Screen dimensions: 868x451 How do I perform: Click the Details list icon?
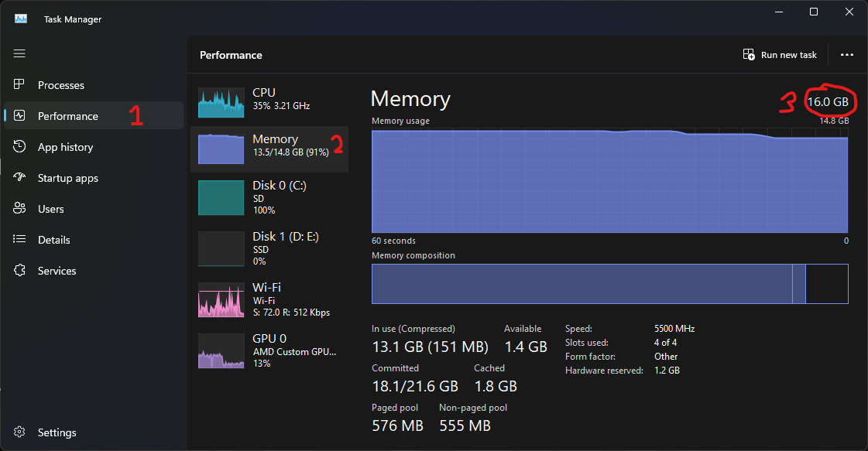point(19,240)
